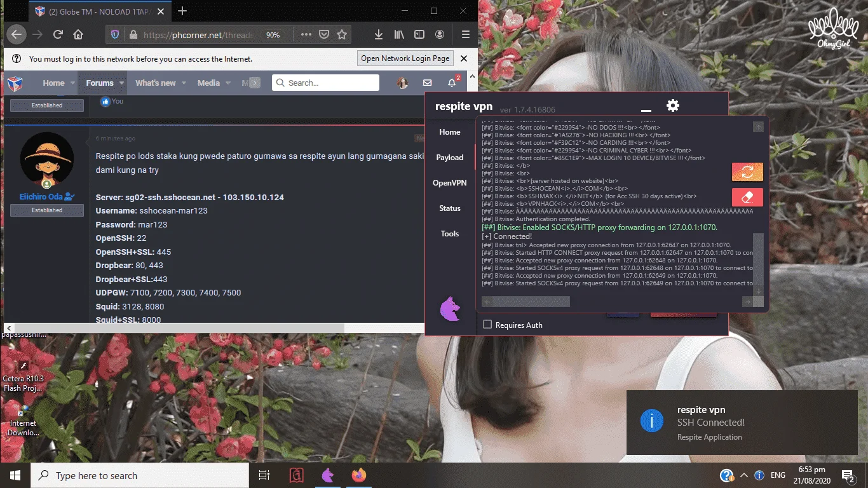Screen dimensions: 868x488
Task: Open the Action Center notifications icon
Action: coord(848,475)
